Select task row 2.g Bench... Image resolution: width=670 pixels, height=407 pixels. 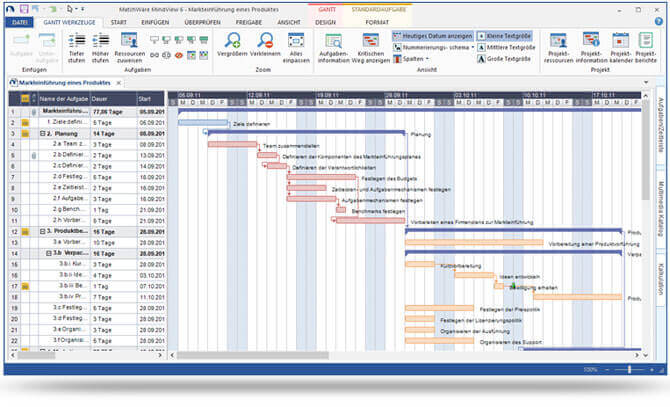pos(86,210)
